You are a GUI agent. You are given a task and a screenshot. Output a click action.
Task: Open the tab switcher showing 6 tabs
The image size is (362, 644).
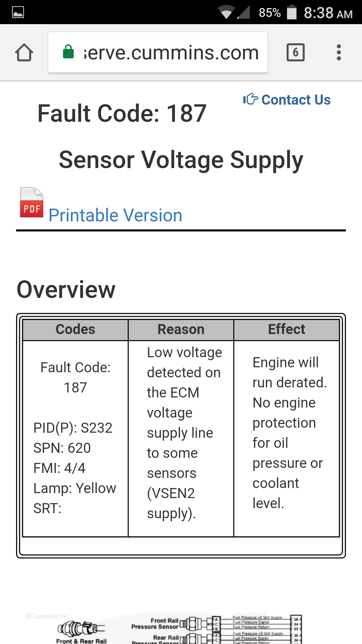[295, 52]
